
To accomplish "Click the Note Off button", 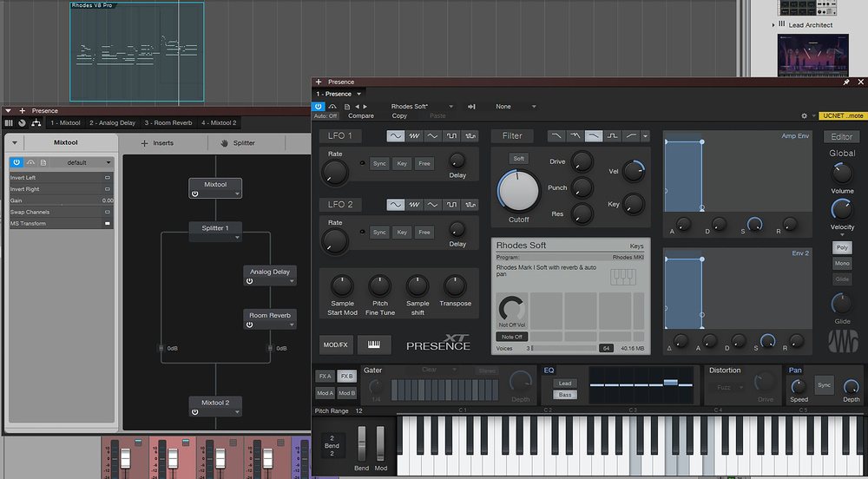I will coord(511,337).
